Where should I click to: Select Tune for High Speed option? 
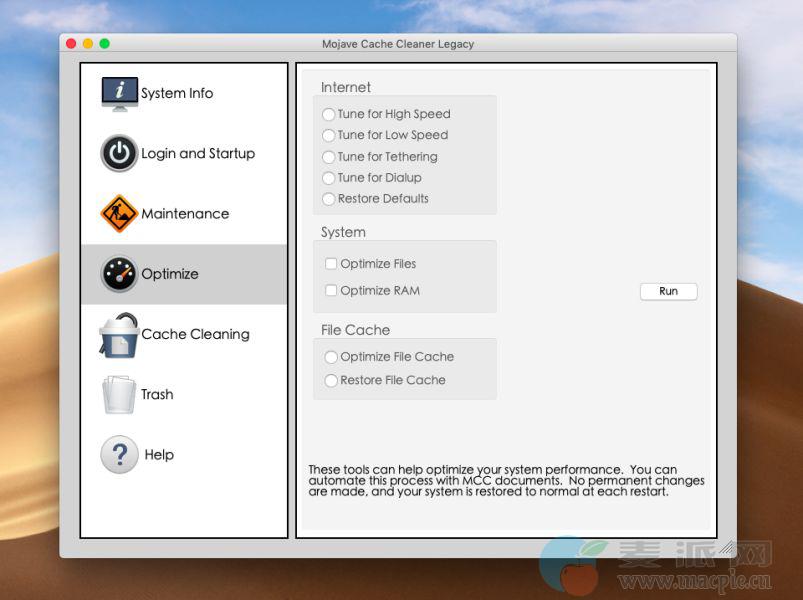(329, 114)
